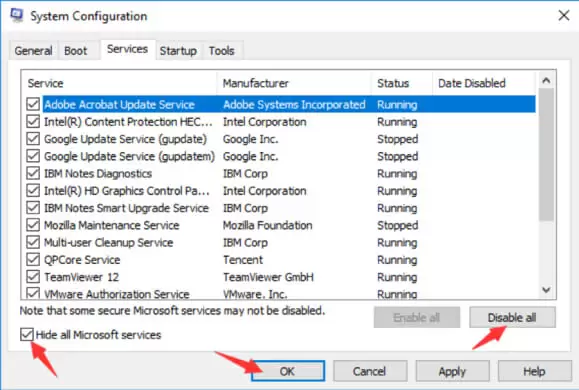Click the scrollbar up arrow
The height and width of the screenshot is (390, 579).
point(546,81)
